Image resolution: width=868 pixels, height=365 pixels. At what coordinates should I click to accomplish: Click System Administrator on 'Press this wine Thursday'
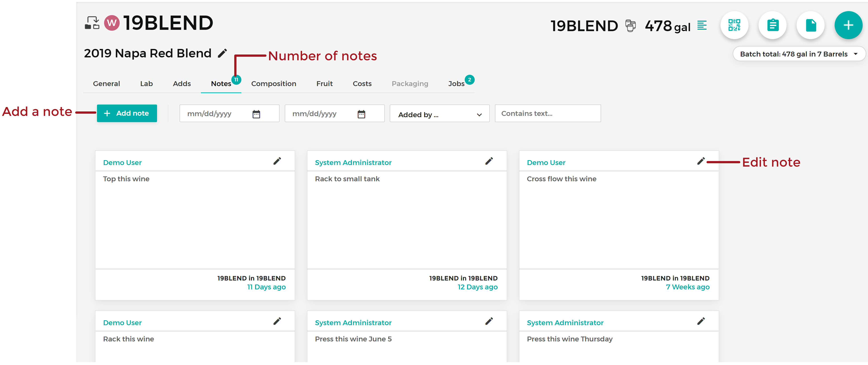tap(565, 323)
